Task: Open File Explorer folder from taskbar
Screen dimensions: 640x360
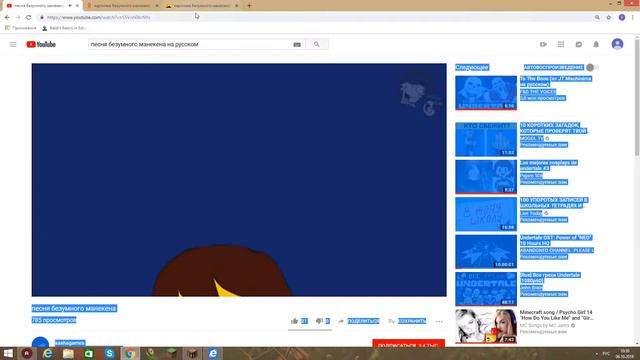Action: point(68,353)
